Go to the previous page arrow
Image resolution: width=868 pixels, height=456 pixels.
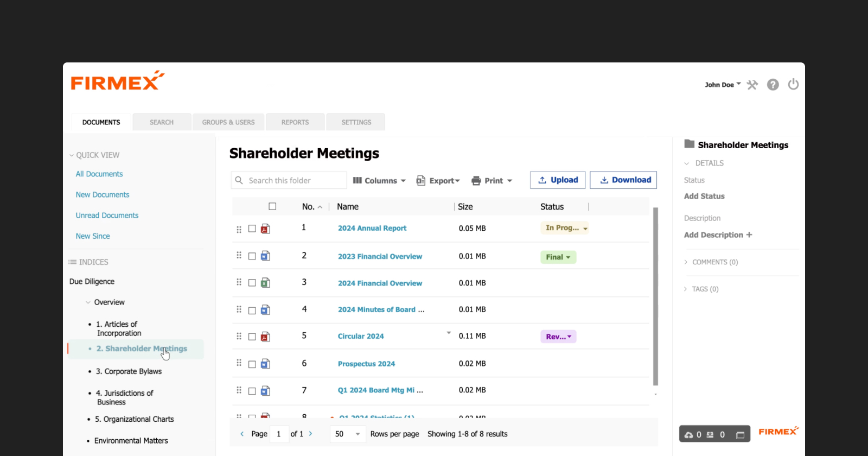point(242,434)
